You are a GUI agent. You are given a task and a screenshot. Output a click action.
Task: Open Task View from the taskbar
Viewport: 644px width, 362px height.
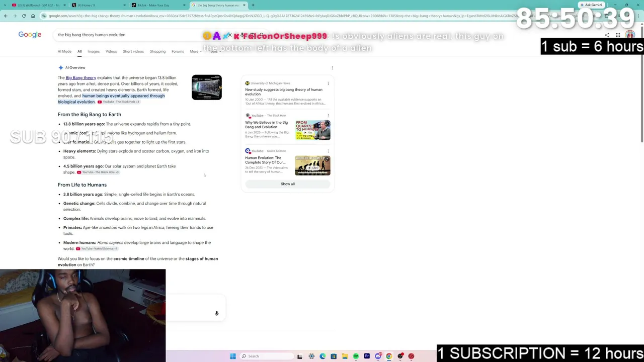[x=300, y=356]
